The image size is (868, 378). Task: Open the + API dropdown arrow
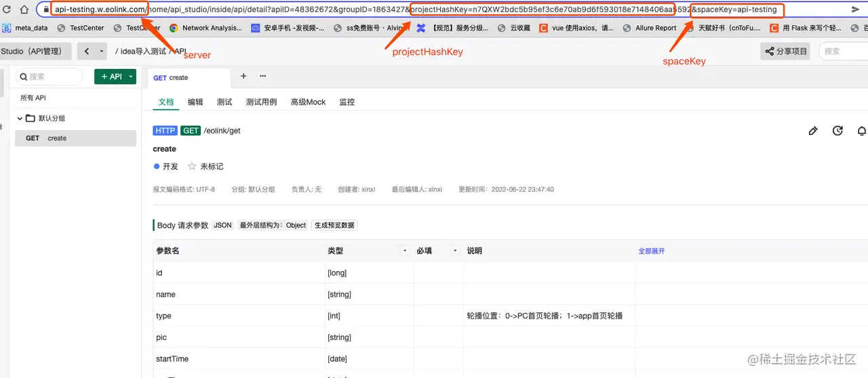click(132, 77)
